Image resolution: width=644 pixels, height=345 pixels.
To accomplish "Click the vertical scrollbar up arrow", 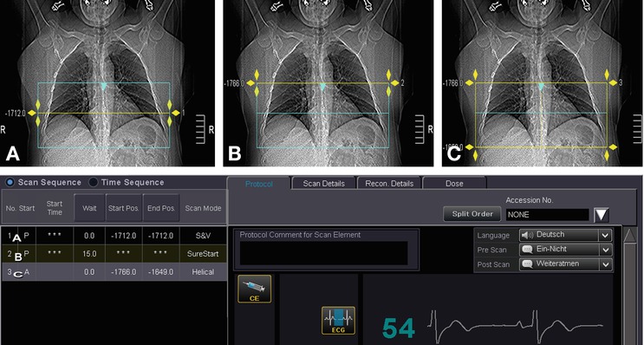I will click(x=630, y=236).
